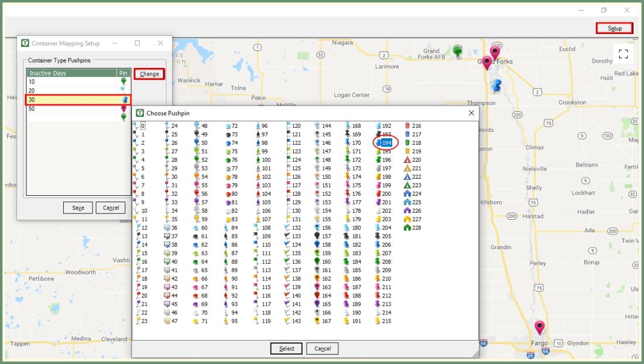Viewport: 644px width, 364px height.
Task: Select the pushpin numbered 168
Action: [353, 126]
